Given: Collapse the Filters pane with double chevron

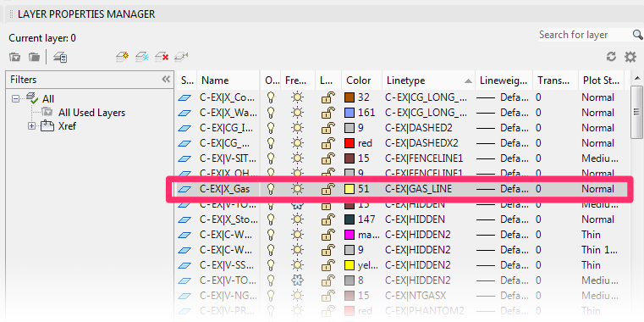Looking at the screenshot, I should pyautogui.click(x=166, y=80).
